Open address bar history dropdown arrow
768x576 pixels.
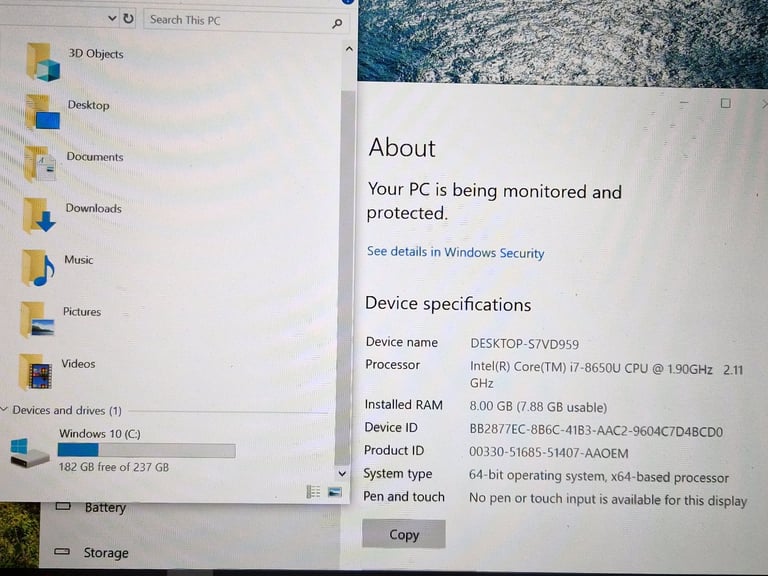click(x=112, y=19)
